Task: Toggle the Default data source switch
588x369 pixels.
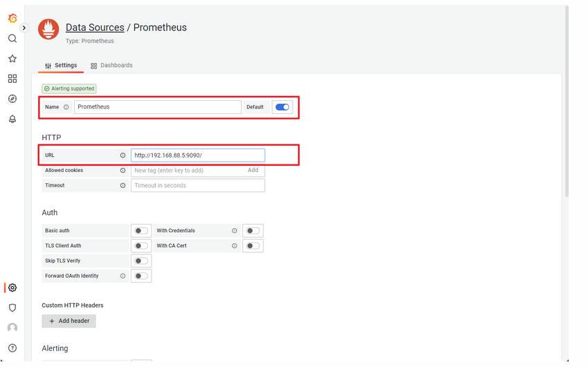Action: (282, 107)
